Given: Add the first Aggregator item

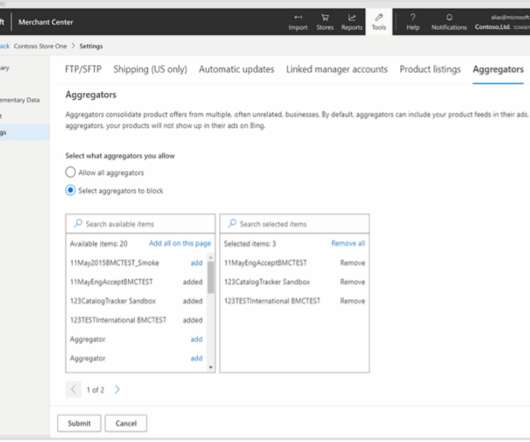Looking at the screenshot, I should pos(196,339).
